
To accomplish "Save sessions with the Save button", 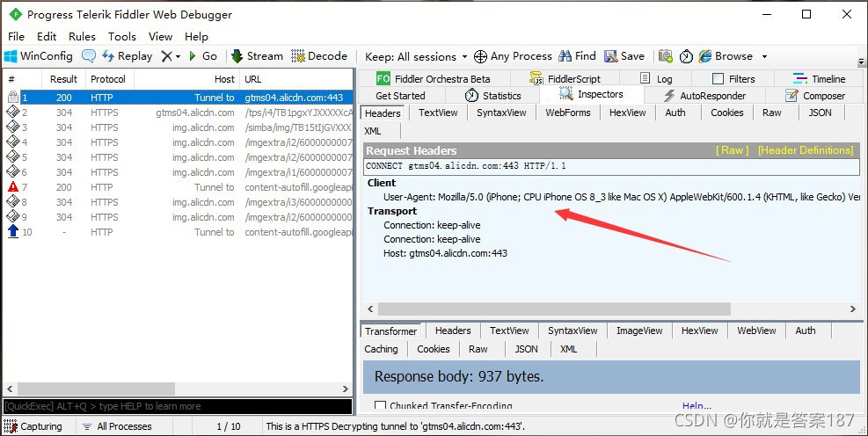I will click(x=624, y=56).
